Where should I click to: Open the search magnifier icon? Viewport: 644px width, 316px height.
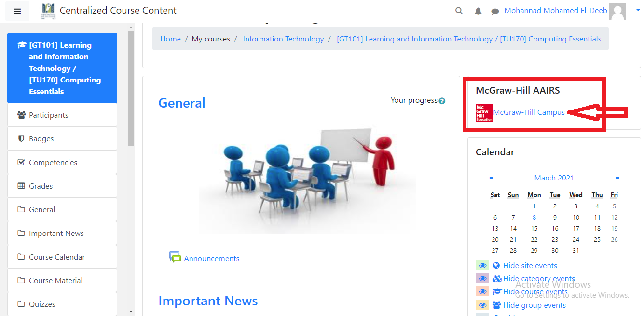tap(459, 11)
